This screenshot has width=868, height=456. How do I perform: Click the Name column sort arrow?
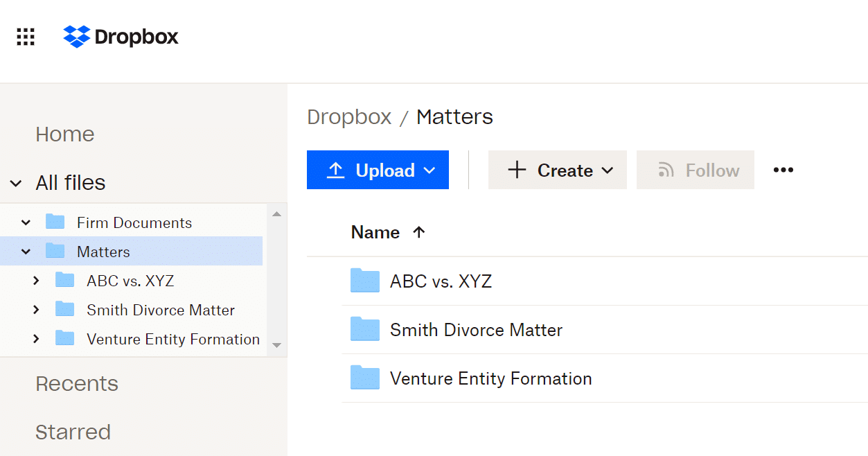click(x=418, y=232)
